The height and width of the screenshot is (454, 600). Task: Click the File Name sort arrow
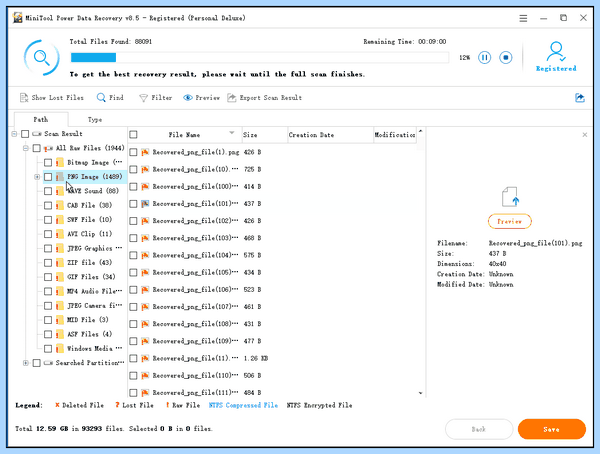tap(232, 133)
